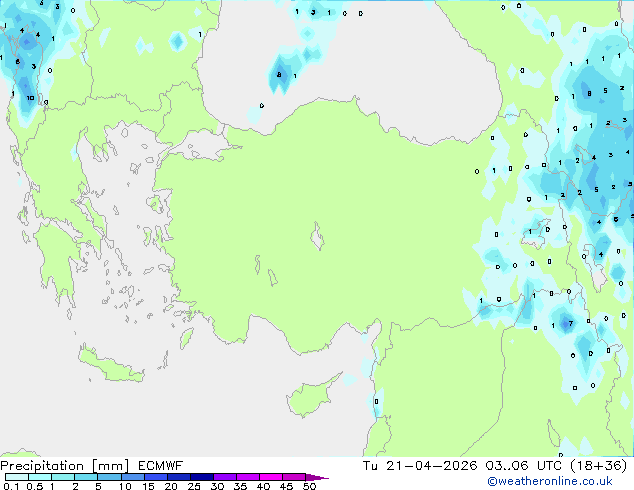The image size is (634, 490).
Task: Select the '35' legend scale label
Action: pyautogui.click(x=240, y=486)
